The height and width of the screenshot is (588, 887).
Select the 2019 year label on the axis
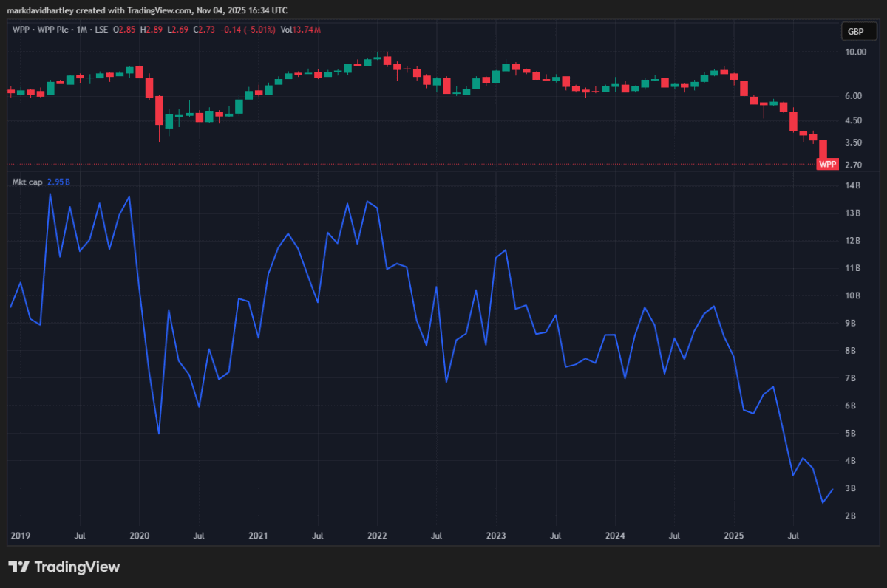point(21,536)
